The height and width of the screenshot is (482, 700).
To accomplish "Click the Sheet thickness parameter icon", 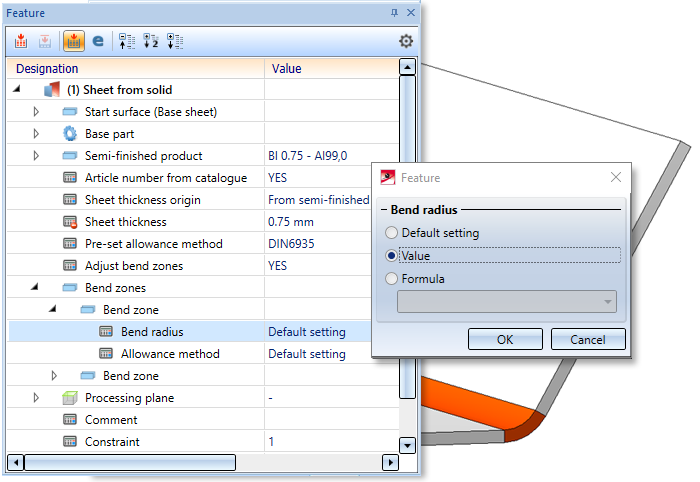I will [70, 222].
